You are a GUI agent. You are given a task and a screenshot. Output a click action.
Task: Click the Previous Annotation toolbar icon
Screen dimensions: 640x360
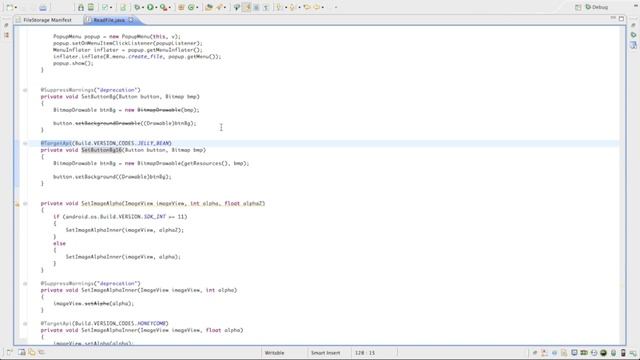pos(292,7)
